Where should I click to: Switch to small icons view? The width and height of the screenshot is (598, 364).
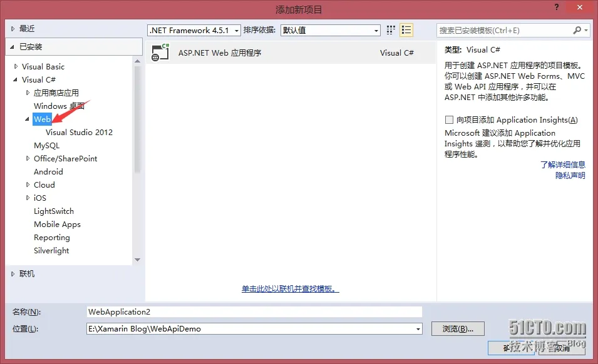pyautogui.click(x=391, y=30)
